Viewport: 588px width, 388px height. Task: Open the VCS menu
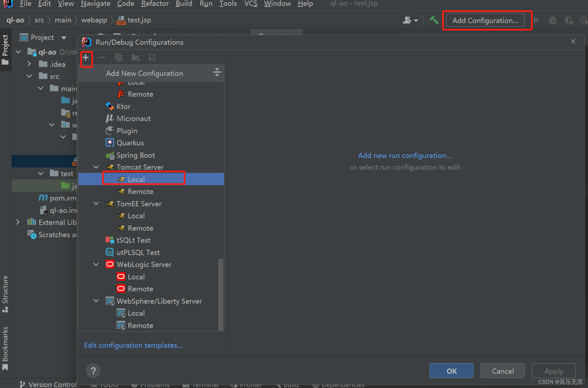[251, 4]
